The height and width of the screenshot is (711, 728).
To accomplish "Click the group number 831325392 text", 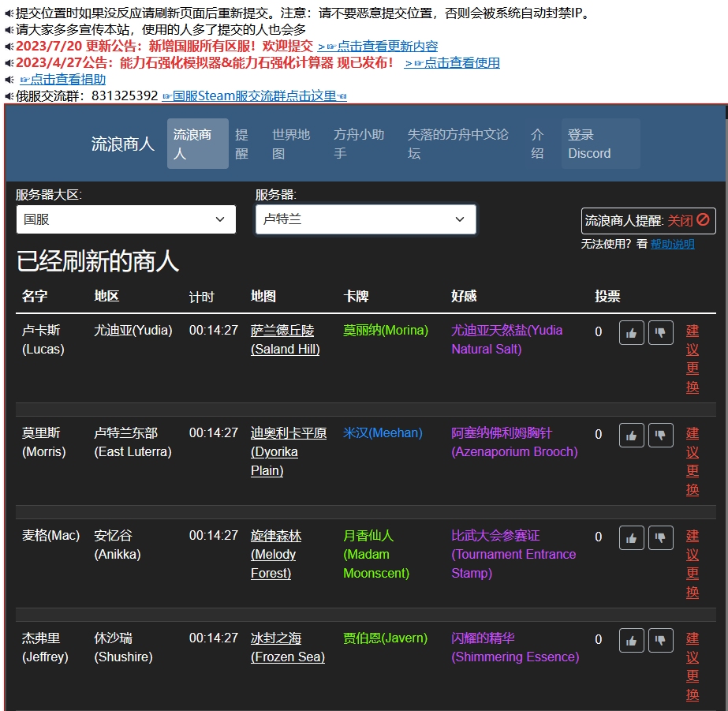I will 125,95.
